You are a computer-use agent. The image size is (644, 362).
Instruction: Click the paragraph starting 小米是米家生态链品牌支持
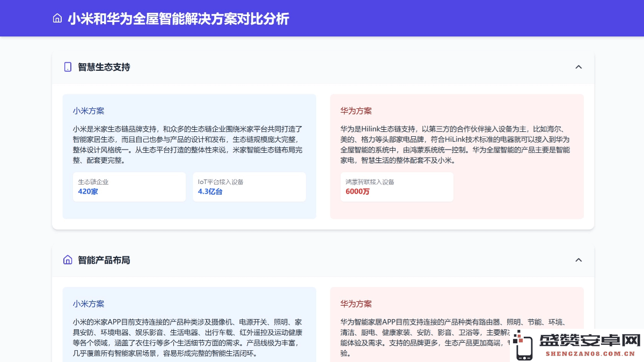coord(189,145)
